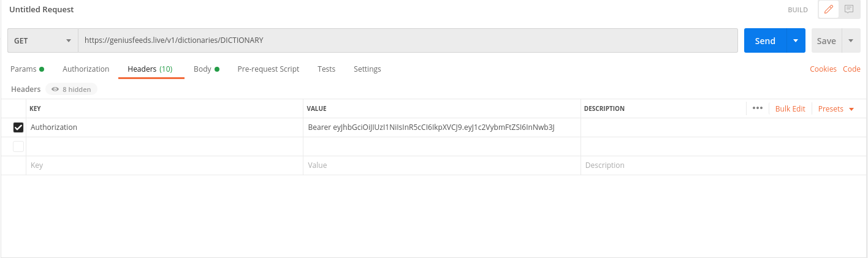Open the GET method dropdown

pyautogui.click(x=42, y=40)
